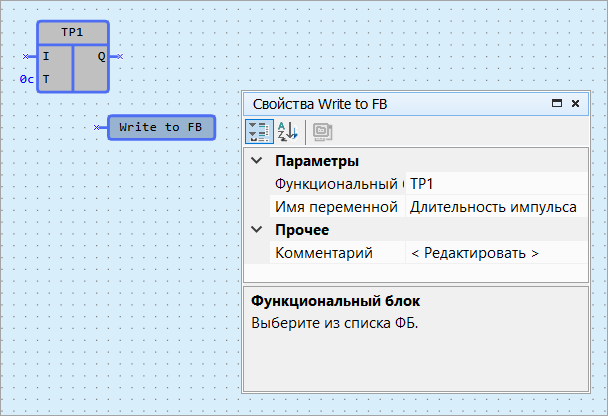Click the TP1 block header
608x416 pixels.
click(x=73, y=33)
